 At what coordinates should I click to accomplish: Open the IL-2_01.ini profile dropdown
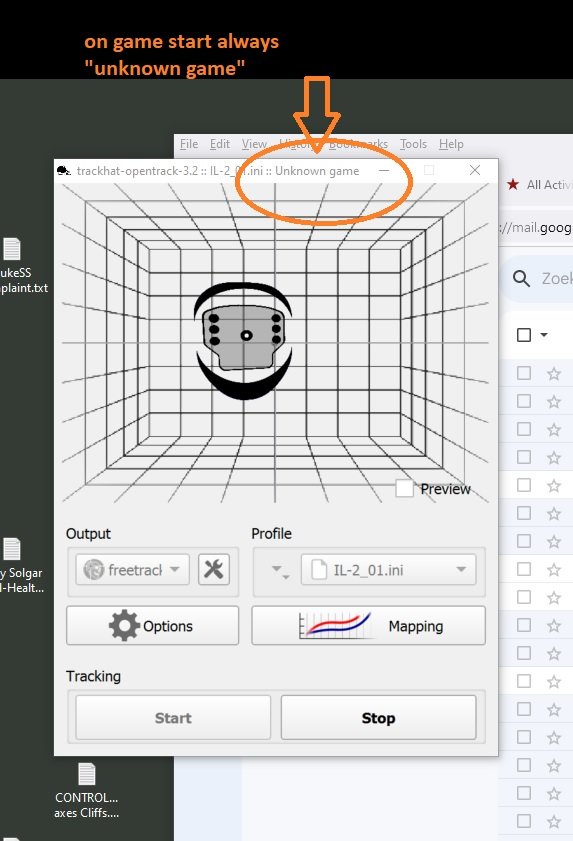(388, 570)
